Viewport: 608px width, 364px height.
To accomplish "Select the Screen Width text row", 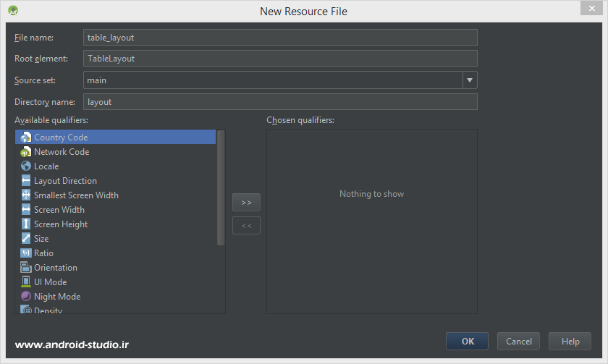I will (x=59, y=210).
